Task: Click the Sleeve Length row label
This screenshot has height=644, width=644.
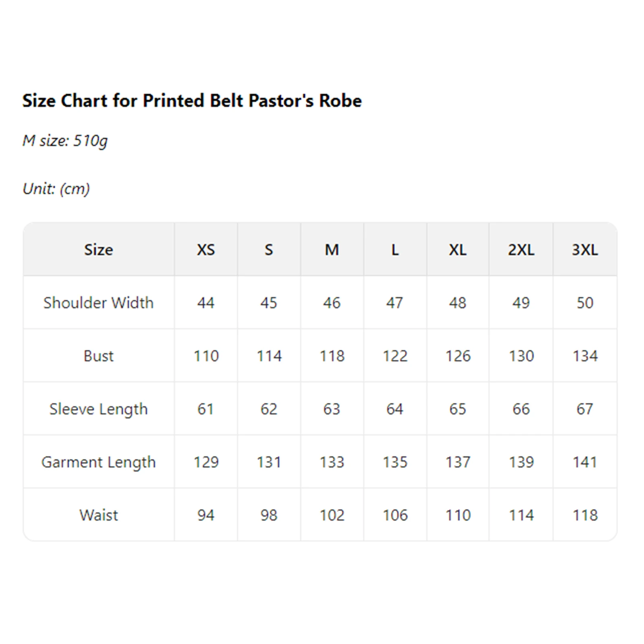Action: [99, 409]
